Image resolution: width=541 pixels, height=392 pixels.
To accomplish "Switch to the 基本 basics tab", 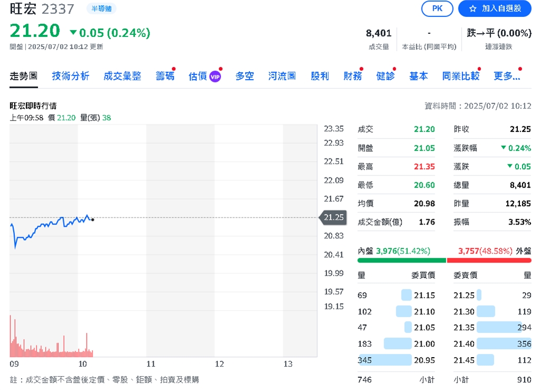I will (418, 76).
